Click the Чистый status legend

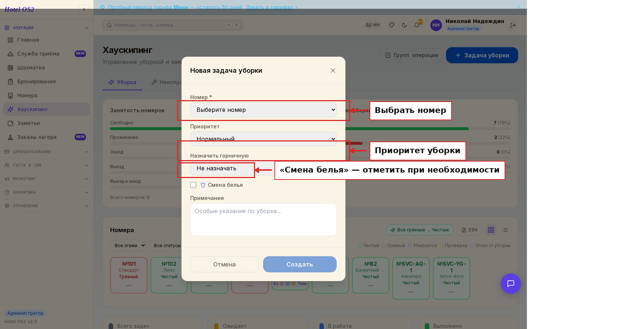tap(368, 246)
